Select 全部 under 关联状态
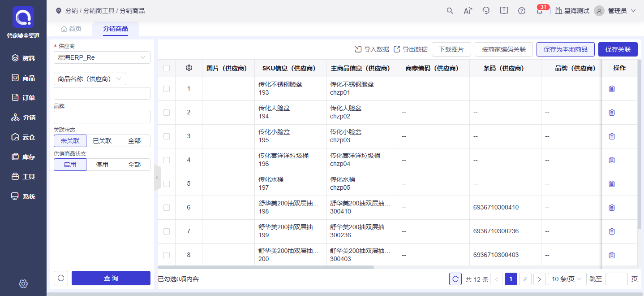This screenshot has height=296, width=644. (x=134, y=141)
